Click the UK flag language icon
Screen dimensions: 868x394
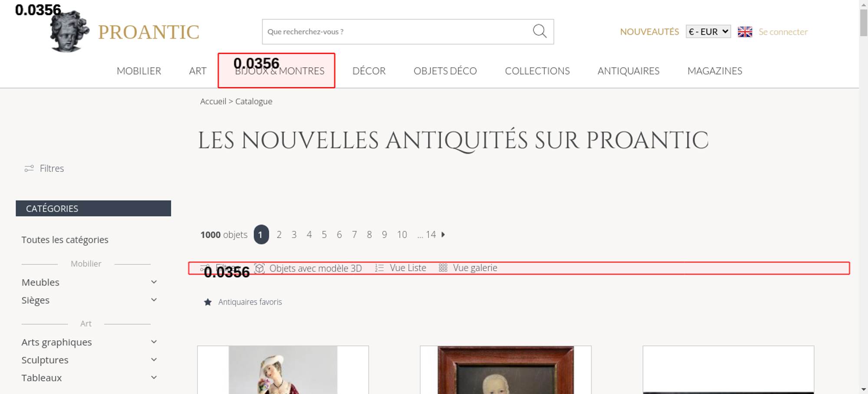pos(745,32)
